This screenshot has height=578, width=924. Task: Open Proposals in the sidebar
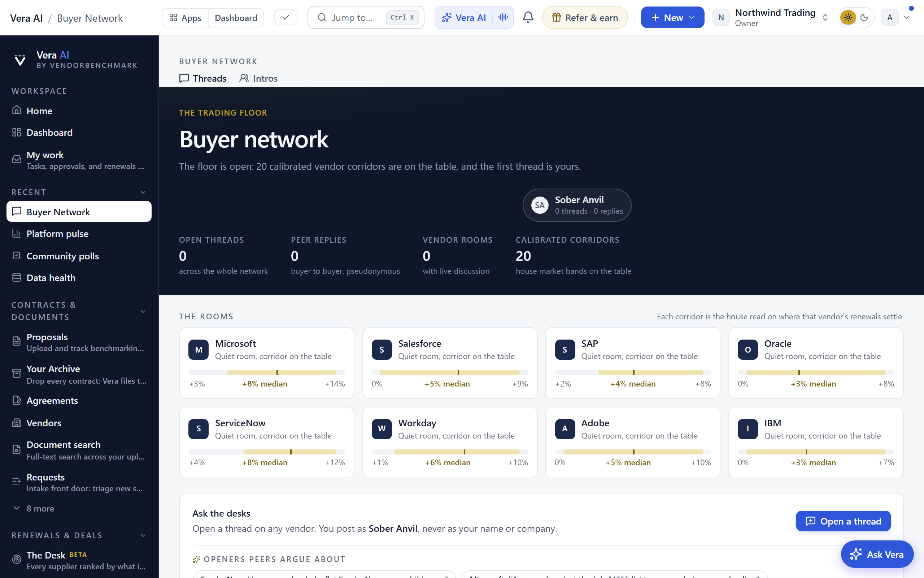click(x=79, y=342)
